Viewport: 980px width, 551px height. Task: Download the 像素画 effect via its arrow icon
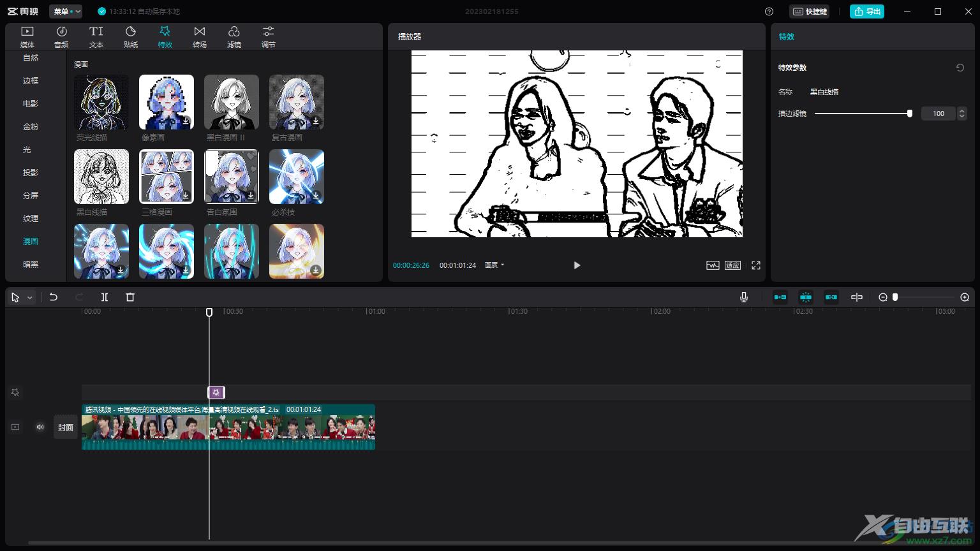pos(186,121)
